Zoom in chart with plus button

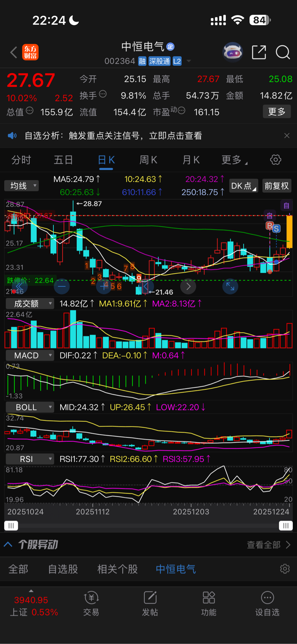[104, 287]
